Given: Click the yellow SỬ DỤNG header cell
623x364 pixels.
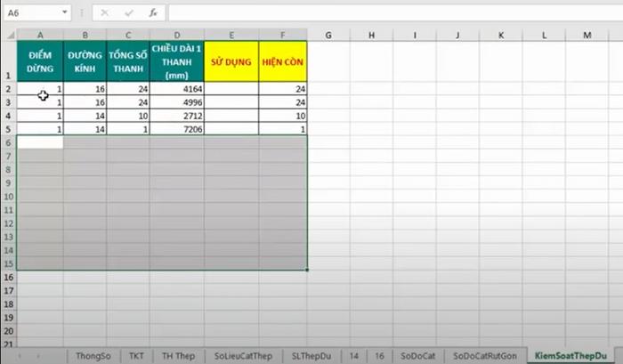Looking at the screenshot, I should point(231,61).
